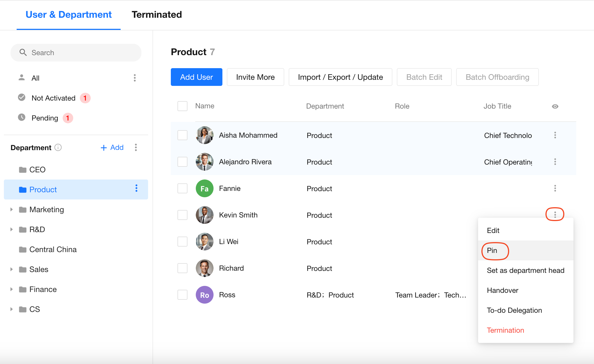Switch to the Terminated tab
The width and height of the screenshot is (594, 364).
point(157,15)
